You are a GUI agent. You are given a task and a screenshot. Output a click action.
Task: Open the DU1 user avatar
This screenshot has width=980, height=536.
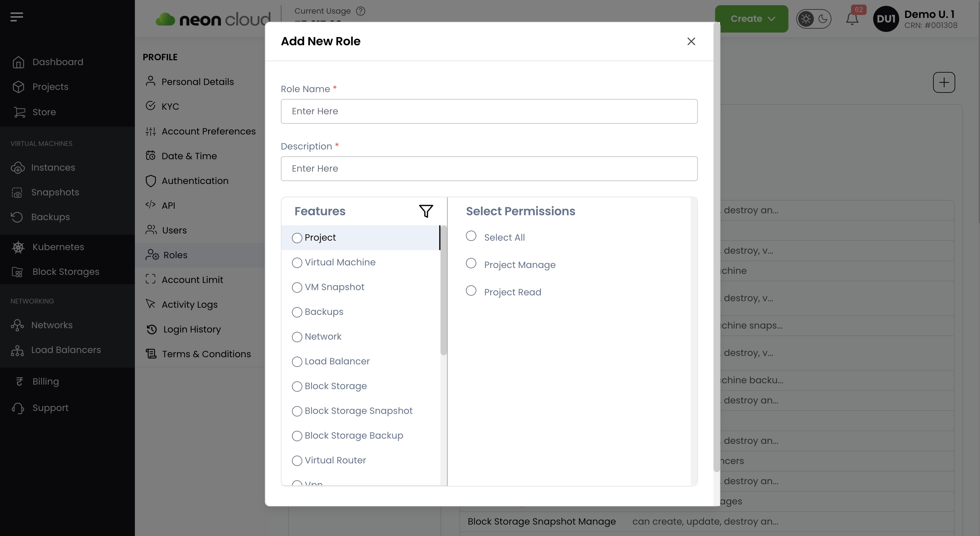[886, 19]
